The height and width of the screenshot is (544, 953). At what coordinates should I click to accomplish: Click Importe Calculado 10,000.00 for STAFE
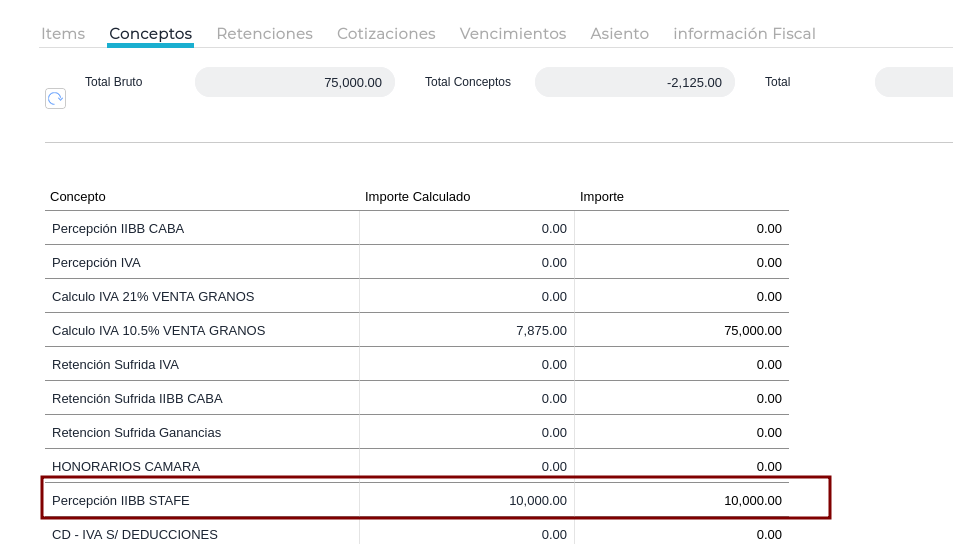click(467, 501)
